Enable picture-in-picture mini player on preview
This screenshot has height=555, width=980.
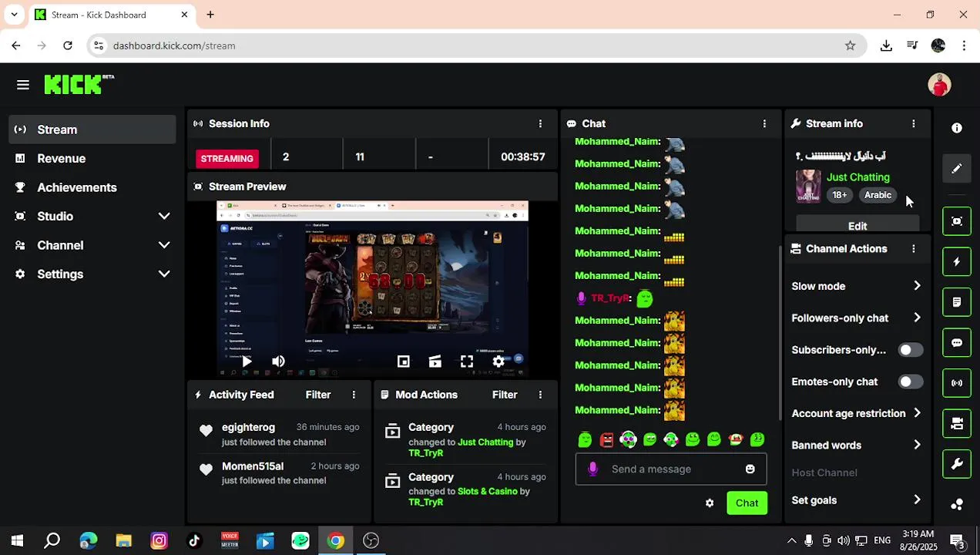tap(403, 362)
